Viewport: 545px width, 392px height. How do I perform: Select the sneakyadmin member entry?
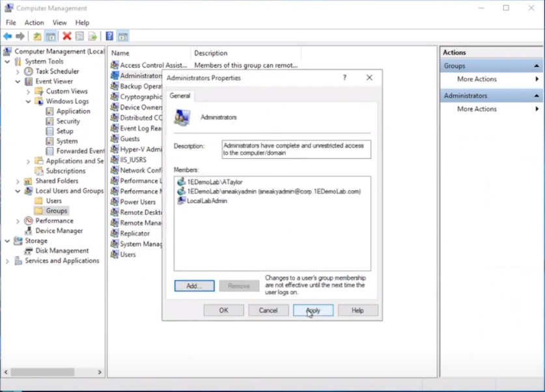[274, 191]
